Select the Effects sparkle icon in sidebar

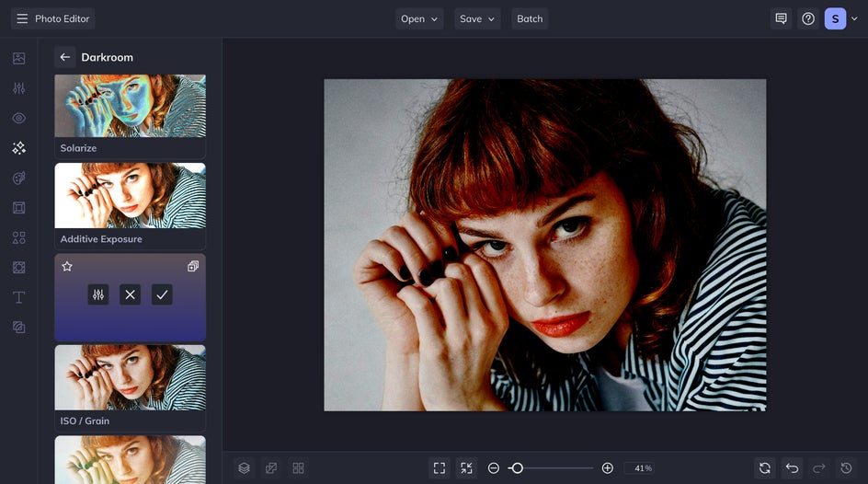coord(18,148)
